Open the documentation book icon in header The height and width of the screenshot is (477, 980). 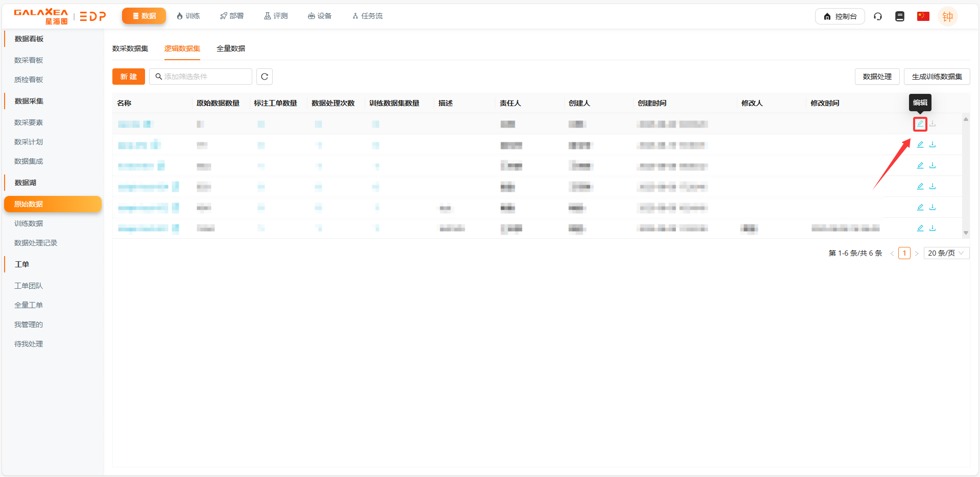(900, 16)
